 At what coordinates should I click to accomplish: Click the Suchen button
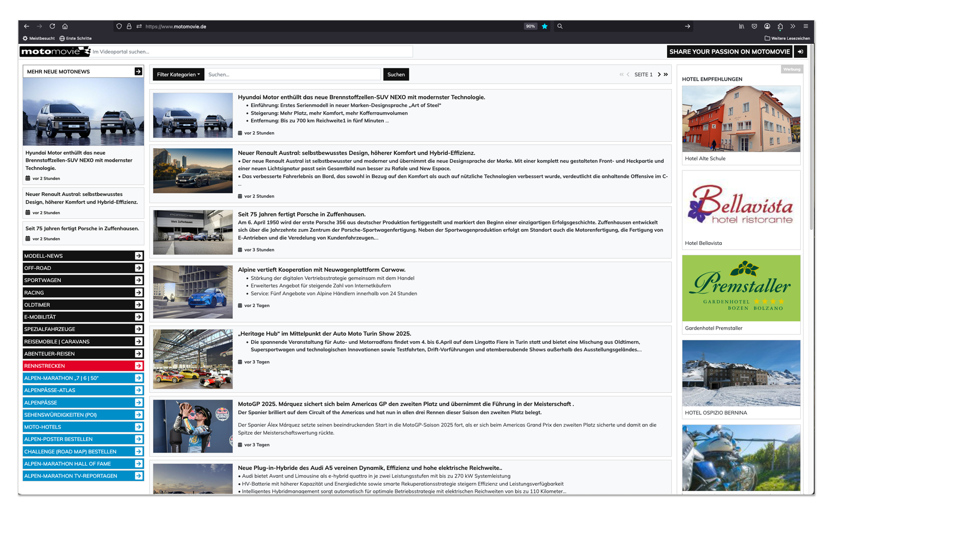(x=396, y=74)
